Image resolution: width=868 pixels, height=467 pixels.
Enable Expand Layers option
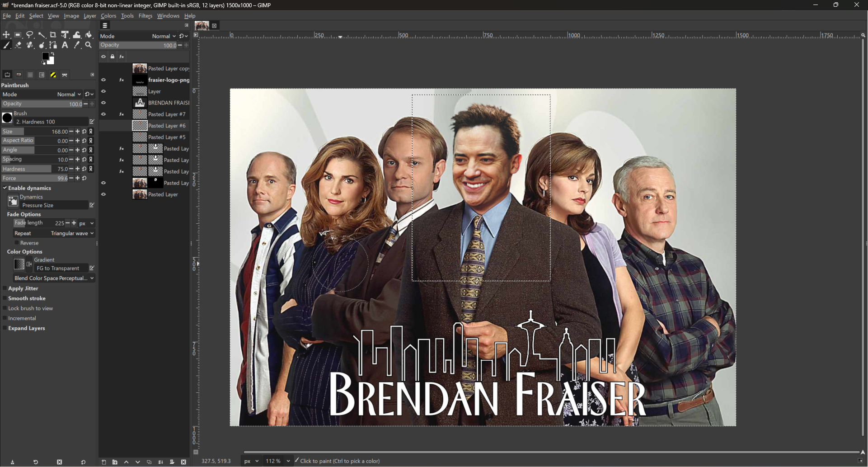coord(5,328)
